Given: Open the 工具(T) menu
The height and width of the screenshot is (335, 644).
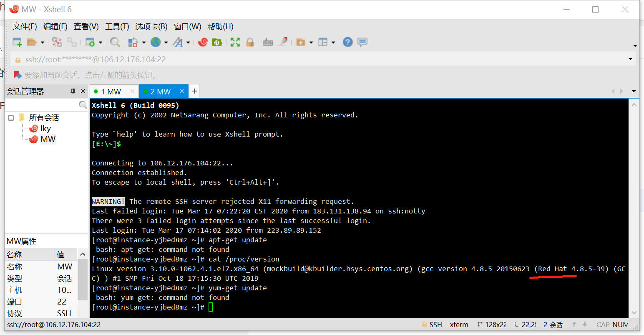Looking at the screenshot, I should [x=117, y=26].
